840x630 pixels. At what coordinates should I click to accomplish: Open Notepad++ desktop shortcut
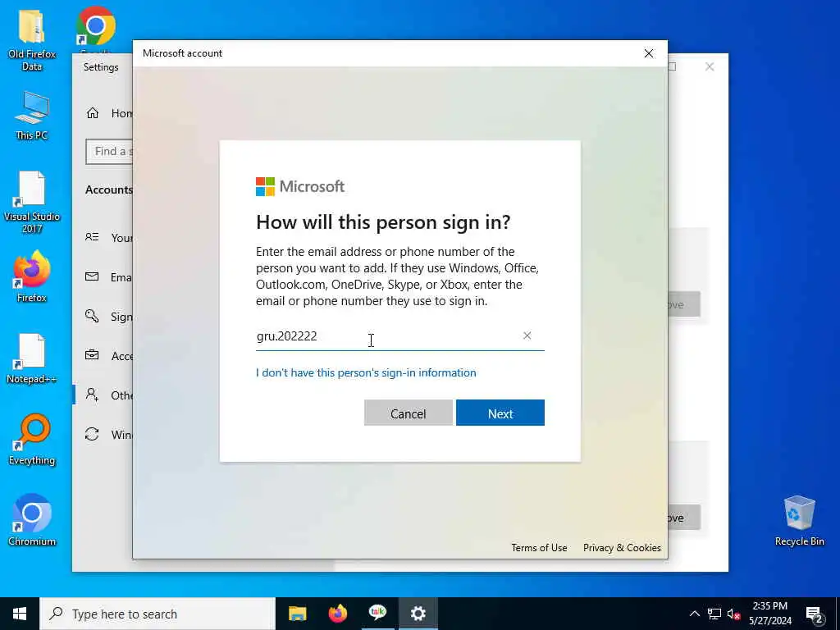[x=32, y=359]
